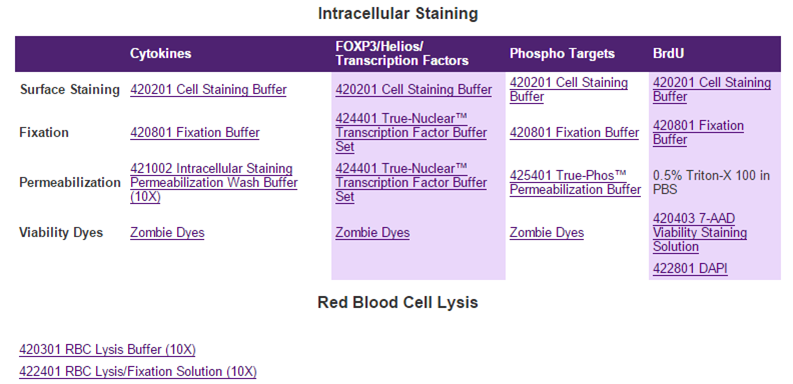Click Zombie Dyes link under Phospho Targets

tap(546, 233)
